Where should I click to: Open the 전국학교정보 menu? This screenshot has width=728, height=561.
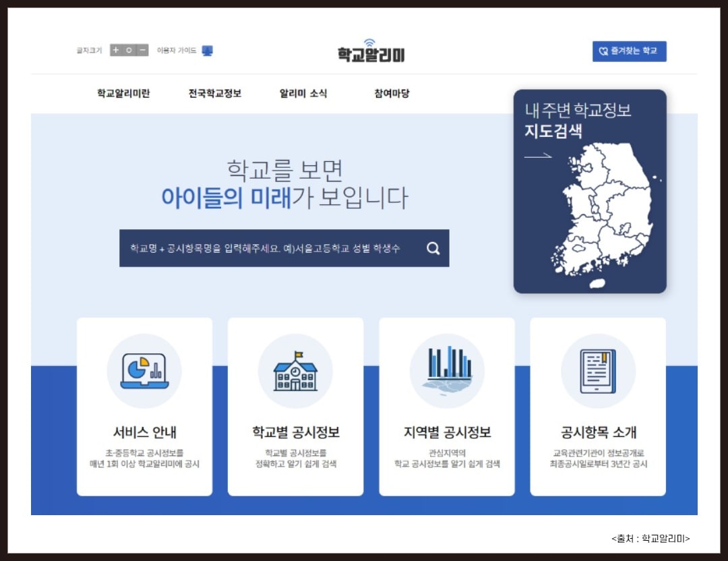point(215,93)
